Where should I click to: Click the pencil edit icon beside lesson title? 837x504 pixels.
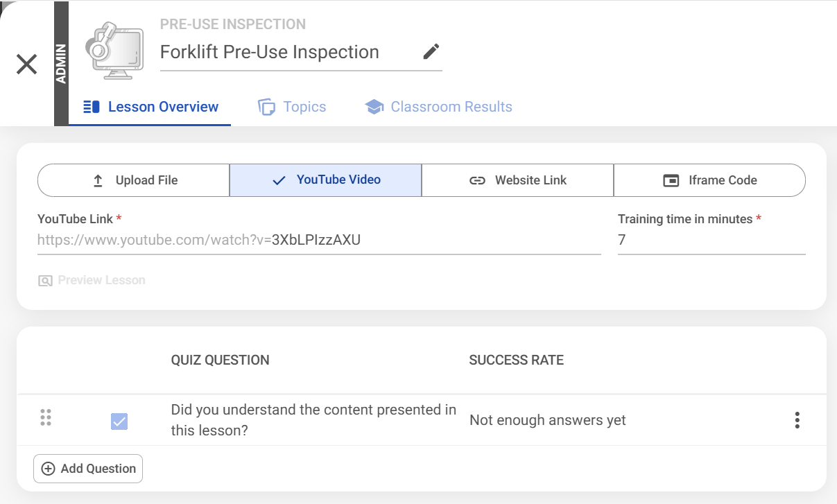tap(431, 52)
